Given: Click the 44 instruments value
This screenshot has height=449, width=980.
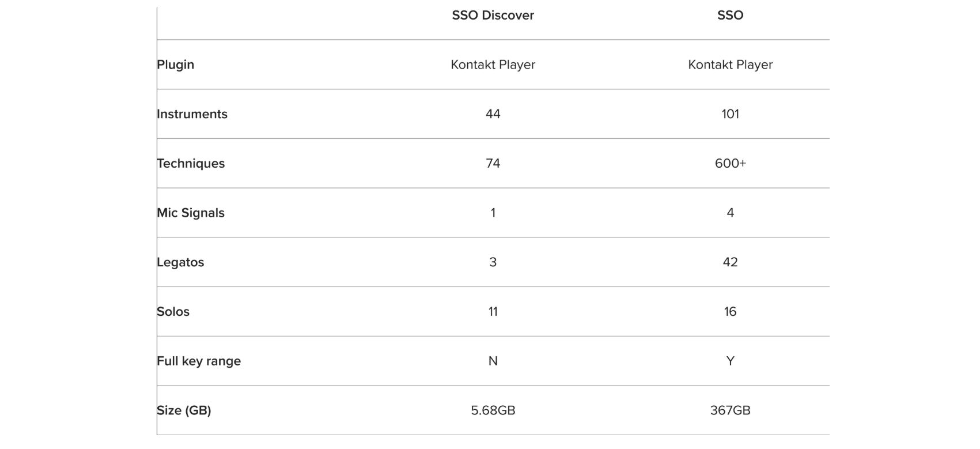Looking at the screenshot, I should [493, 114].
